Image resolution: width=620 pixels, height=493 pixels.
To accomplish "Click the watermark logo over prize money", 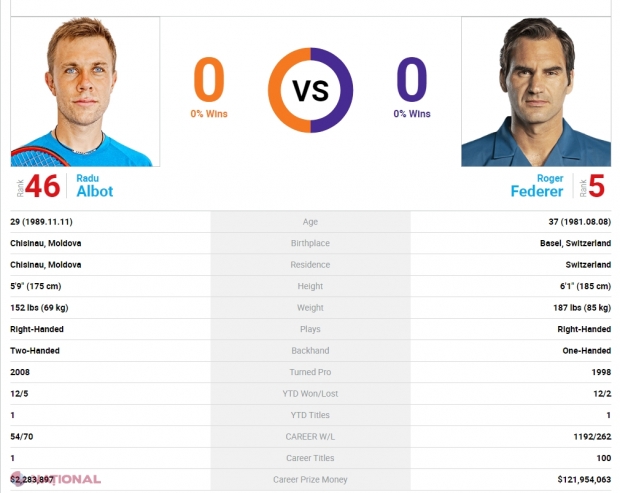I will tap(56, 479).
